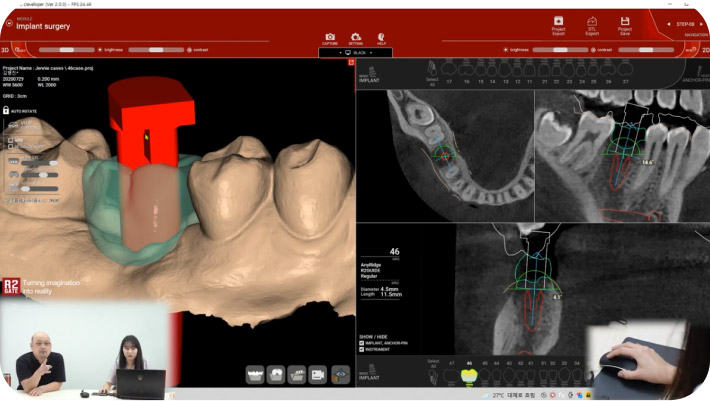Open the Help icon
710x401 pixels.
pyautogui.click(x=381, y=37)
